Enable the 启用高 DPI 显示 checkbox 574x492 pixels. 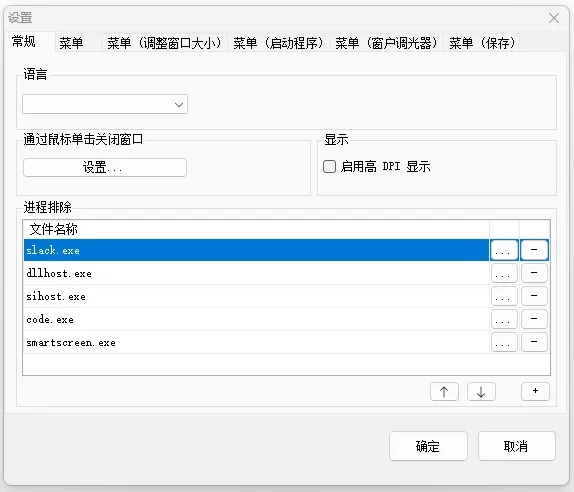329,167
